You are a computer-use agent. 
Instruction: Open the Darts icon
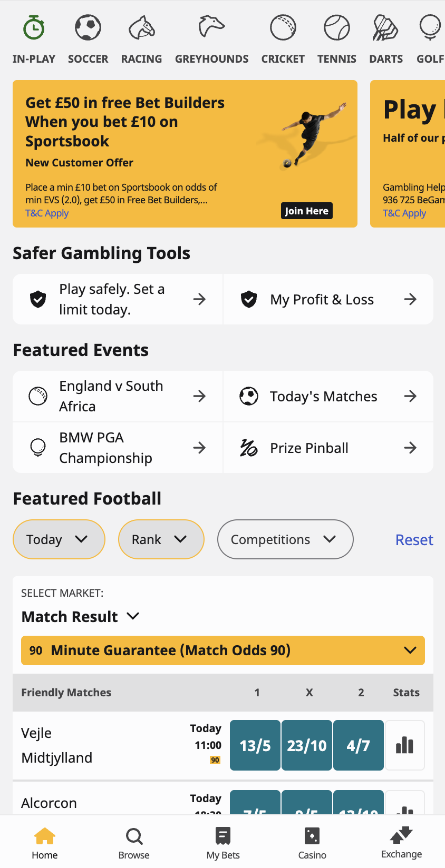pos(386,28)
